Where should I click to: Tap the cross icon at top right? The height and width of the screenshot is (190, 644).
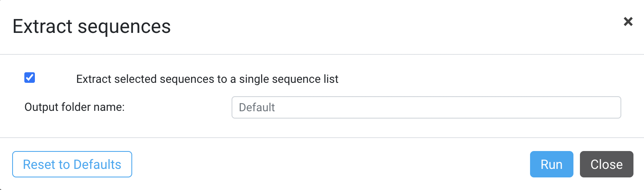[x=628, y=22]
